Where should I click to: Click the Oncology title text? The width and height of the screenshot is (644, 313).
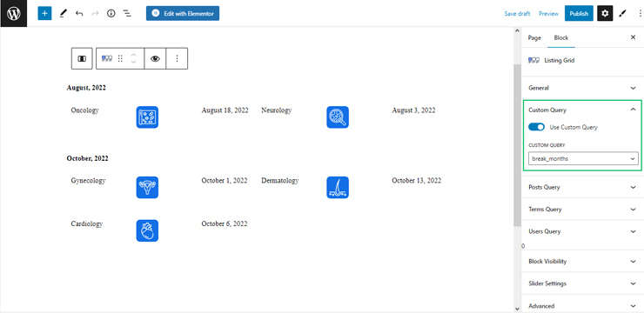[x=84, y=110]
